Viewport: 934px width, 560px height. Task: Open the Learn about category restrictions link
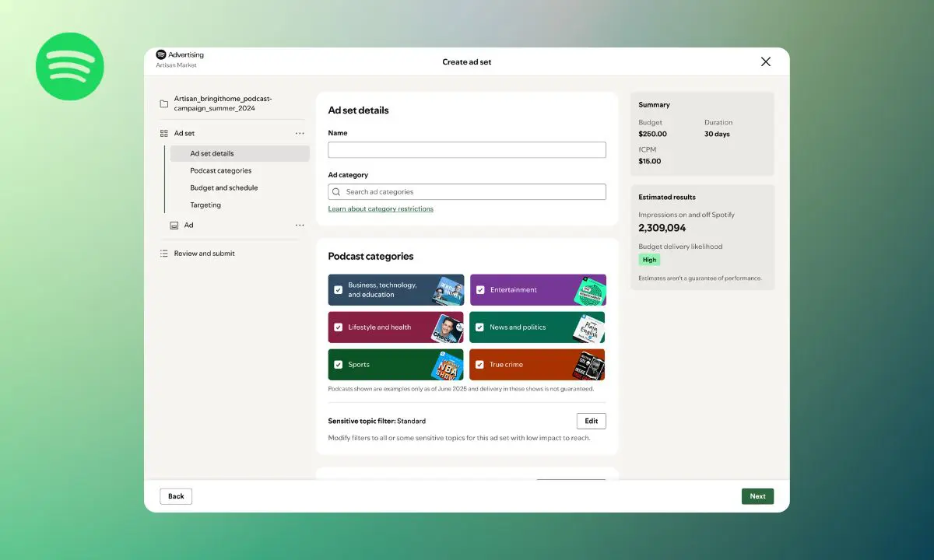[x=381, y=209]
